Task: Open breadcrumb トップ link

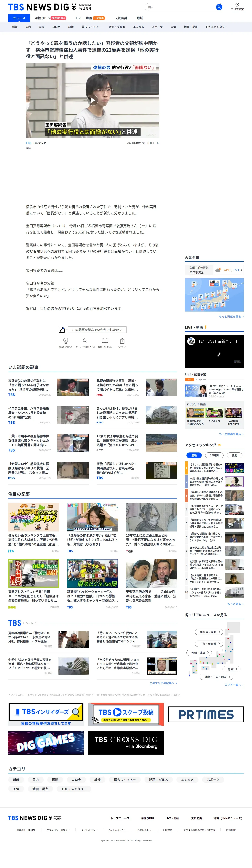Action: tap(11, 694)
